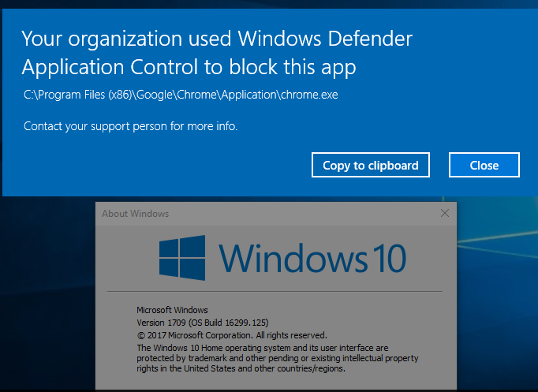Close the About Windows dialog via X
This screenshot has width=538, height=392.
[x=445, y=213]
